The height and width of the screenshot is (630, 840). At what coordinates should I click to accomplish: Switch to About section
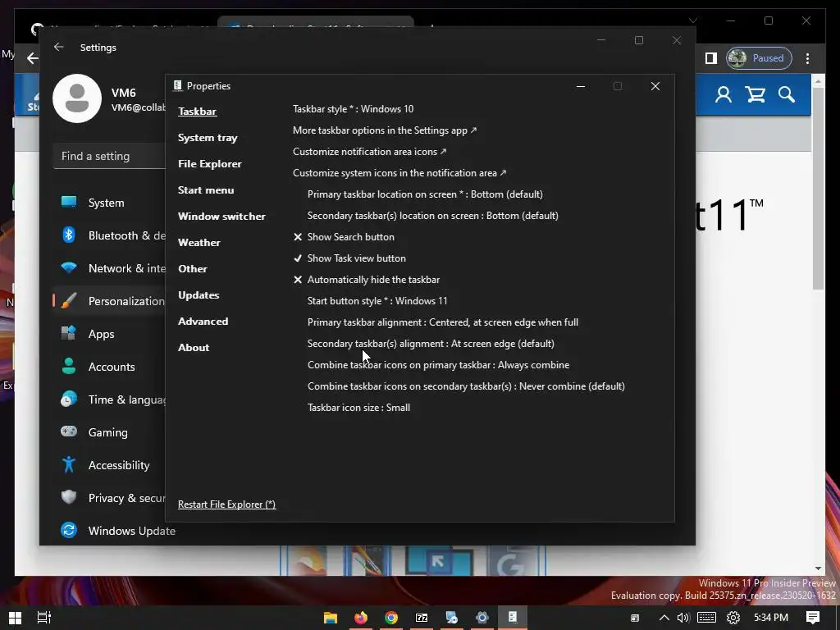click(x=194, y=348)
